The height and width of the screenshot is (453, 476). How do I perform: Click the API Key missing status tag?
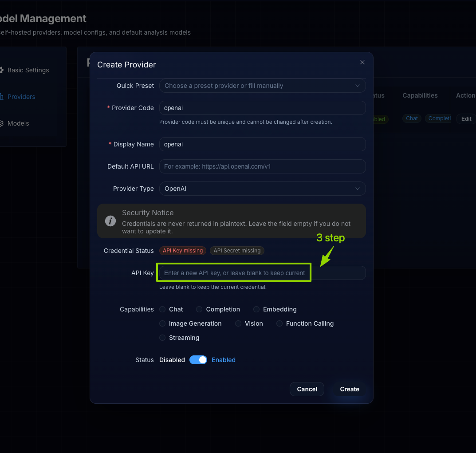pyautogui.click(x=183, y=251)
